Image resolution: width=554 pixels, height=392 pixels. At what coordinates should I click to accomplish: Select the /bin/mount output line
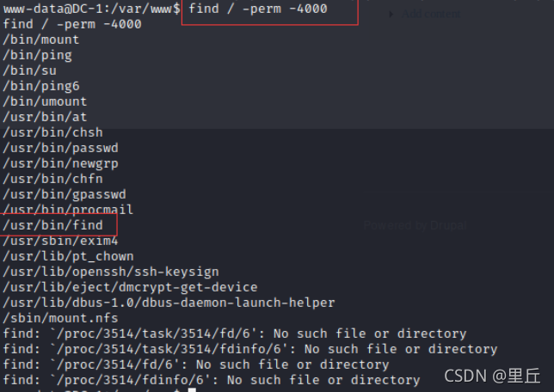(41, 40)
